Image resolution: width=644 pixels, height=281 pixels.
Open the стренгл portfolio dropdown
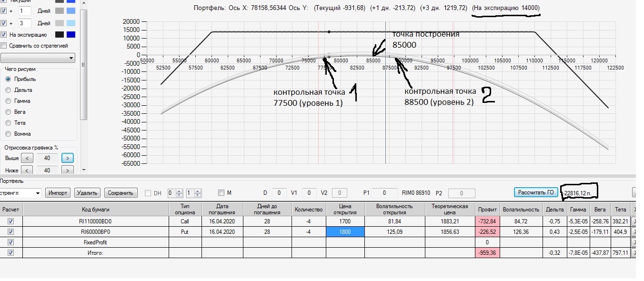pos(21,193)
